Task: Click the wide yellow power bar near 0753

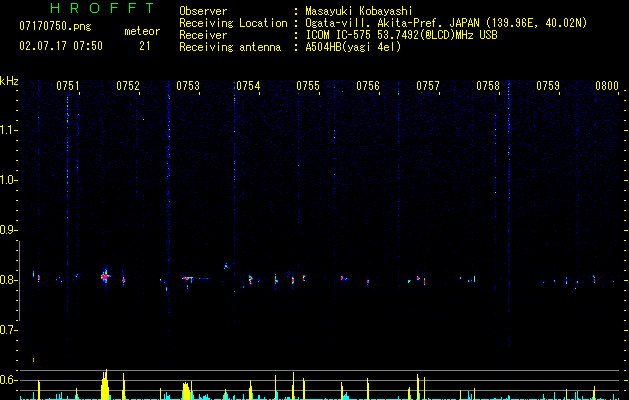Action: 186,391
